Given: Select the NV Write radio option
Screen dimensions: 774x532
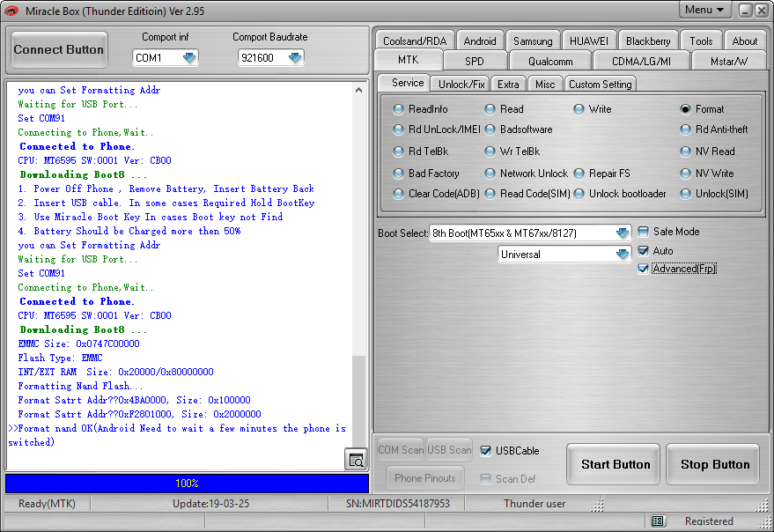Looking at the screenshot, I should point(707,174).
